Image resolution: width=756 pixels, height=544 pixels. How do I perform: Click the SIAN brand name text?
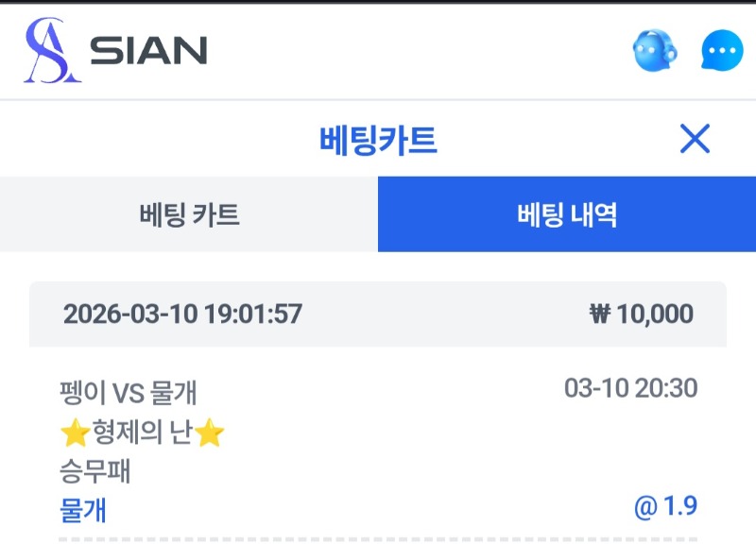[148, 51]
